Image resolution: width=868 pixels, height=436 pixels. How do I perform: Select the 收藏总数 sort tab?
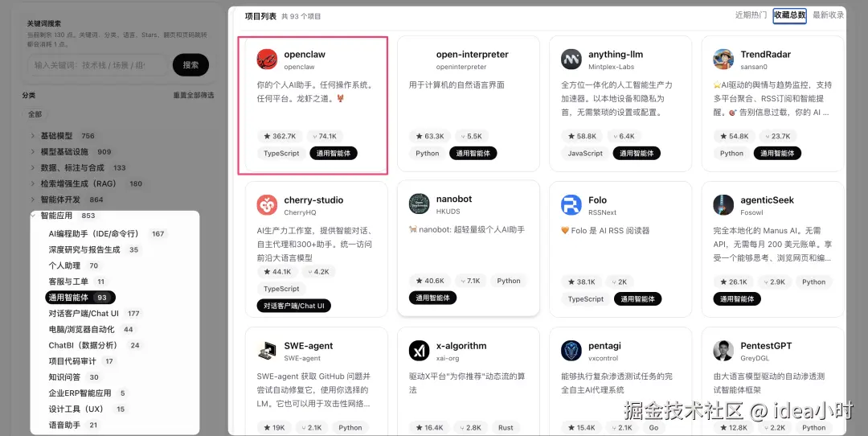[789, 15]
